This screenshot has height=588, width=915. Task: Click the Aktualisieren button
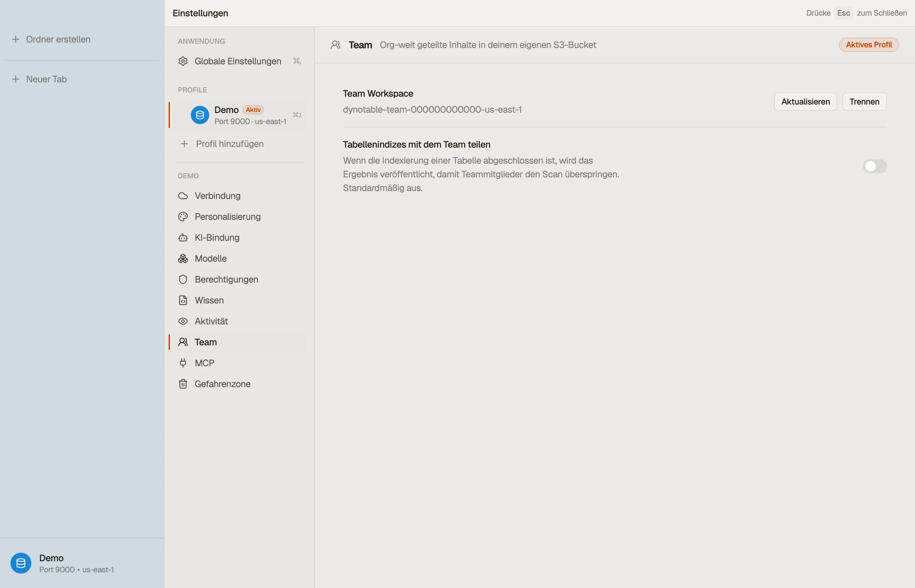[806, 102]
